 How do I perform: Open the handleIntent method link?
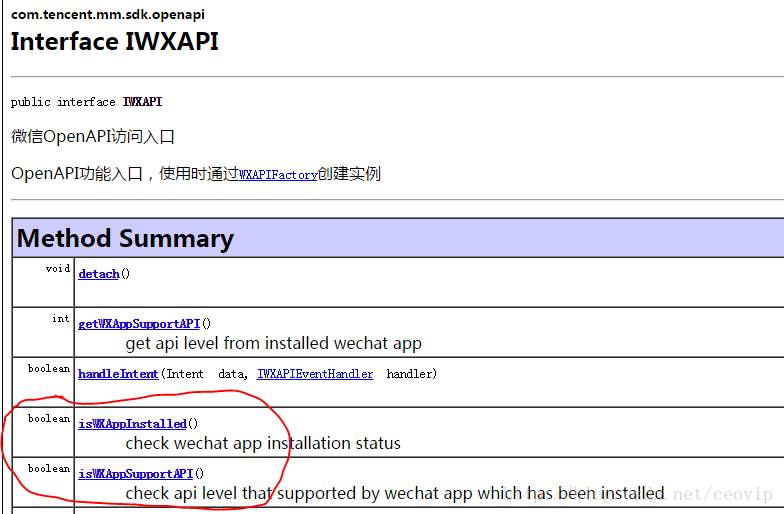[x=118, y=374]
